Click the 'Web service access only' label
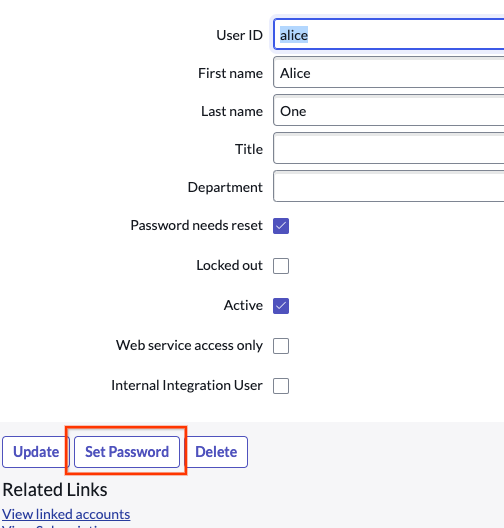Viewport: 504px width, 528px height. [x=189, y=345]
